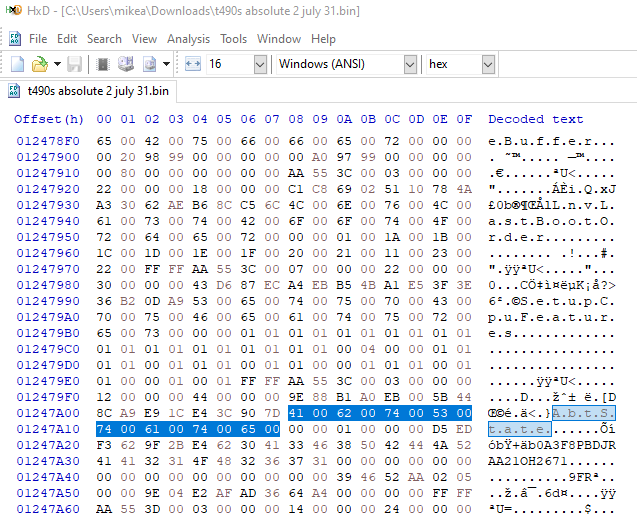
Task: Click offset row 01247990
Action: [x=48, y=301]
